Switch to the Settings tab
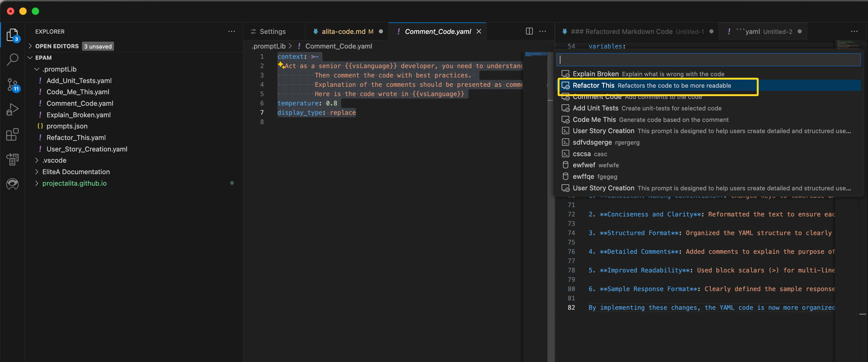The height and width of the screenshot is (362, 868). [274, 31]
